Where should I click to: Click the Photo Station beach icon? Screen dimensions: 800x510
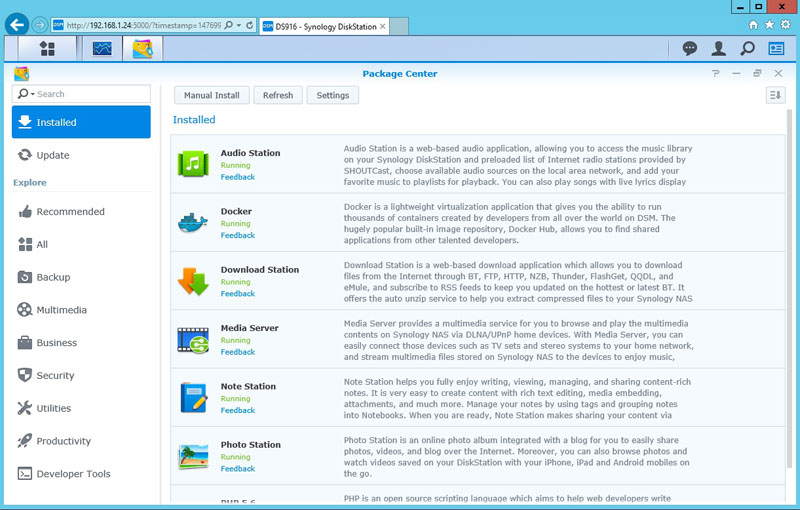pyautogui.click(x=193, y=456)
